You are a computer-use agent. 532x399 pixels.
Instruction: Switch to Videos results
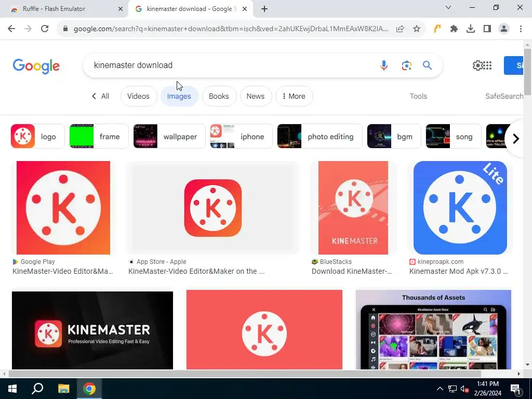pos(138,96)
